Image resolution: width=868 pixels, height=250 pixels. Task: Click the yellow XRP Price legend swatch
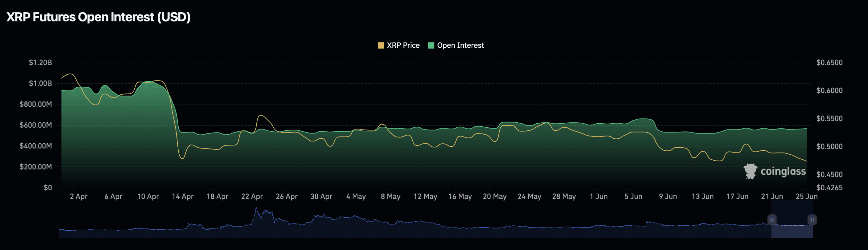point(381,46)
